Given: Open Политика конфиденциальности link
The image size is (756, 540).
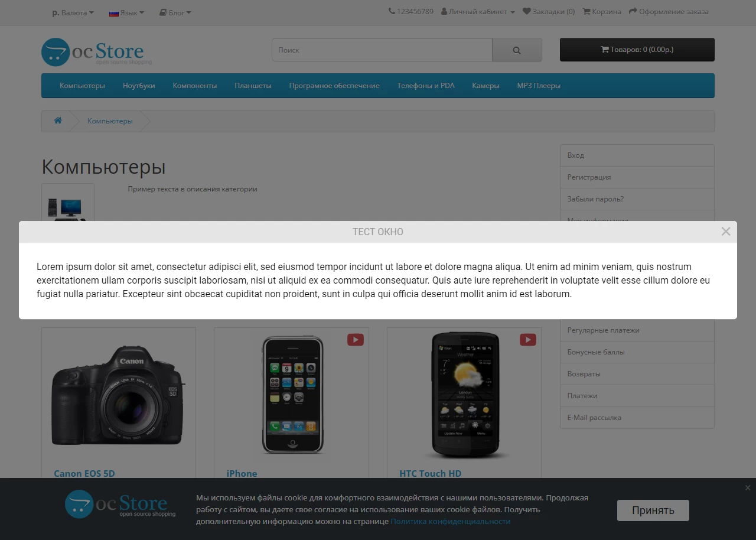Looking at the screenshot, I should point(451,521).
